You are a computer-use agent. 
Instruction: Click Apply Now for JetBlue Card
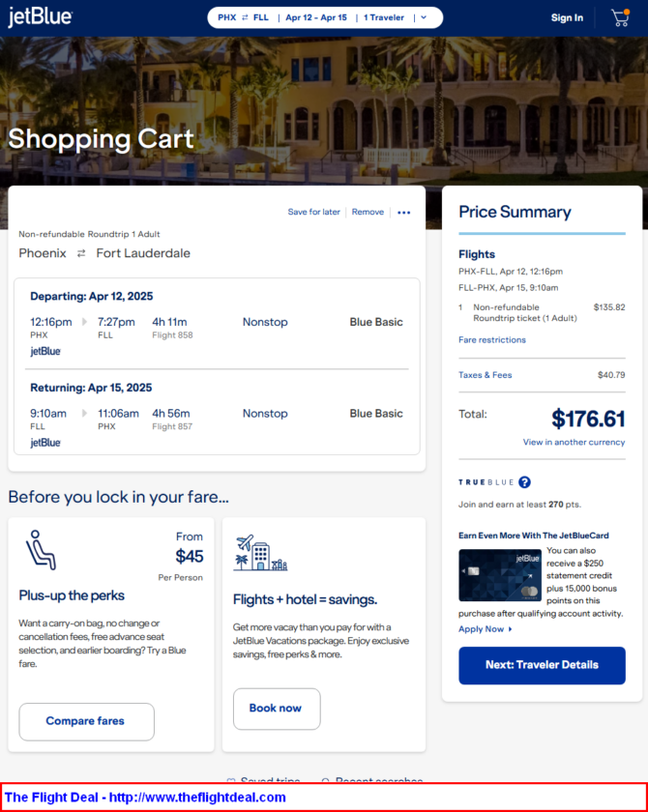pyautogui.click(x=486, y=629)
